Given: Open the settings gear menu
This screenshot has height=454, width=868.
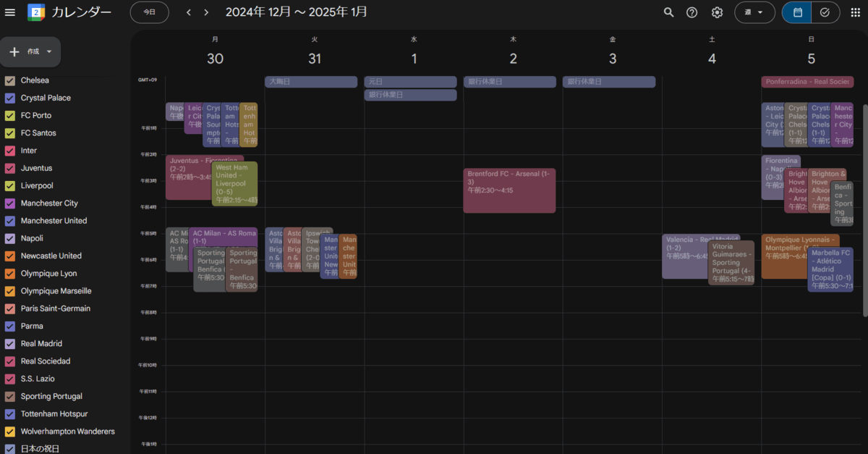Looking at the screenshot, I should (x=717, y=12).
